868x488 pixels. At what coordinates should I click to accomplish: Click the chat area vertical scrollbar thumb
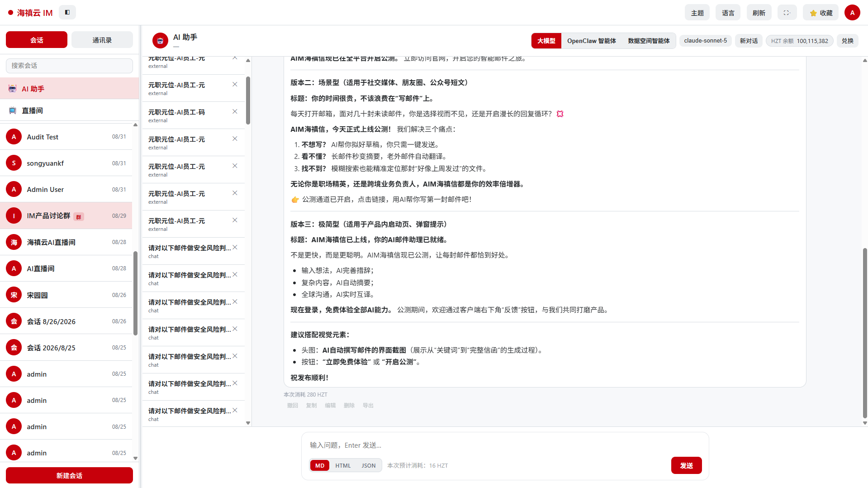pos(865,333)
